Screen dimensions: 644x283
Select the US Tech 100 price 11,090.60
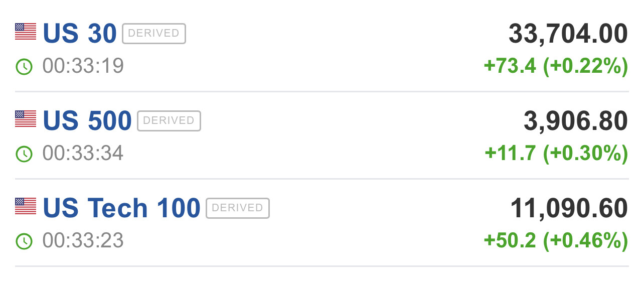click(x=569, y=209)
